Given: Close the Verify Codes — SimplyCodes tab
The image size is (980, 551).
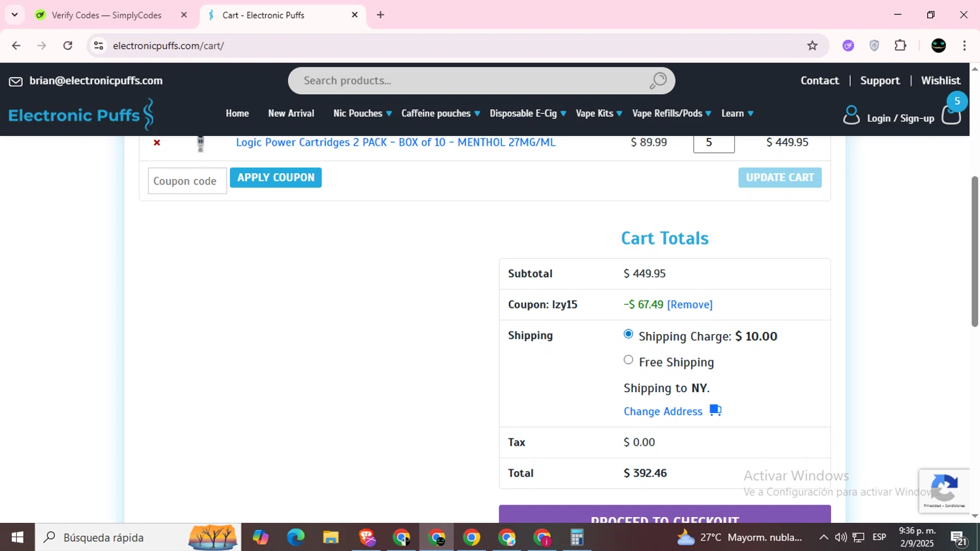Looking at the screenshot, I should (x=184, y=15).
